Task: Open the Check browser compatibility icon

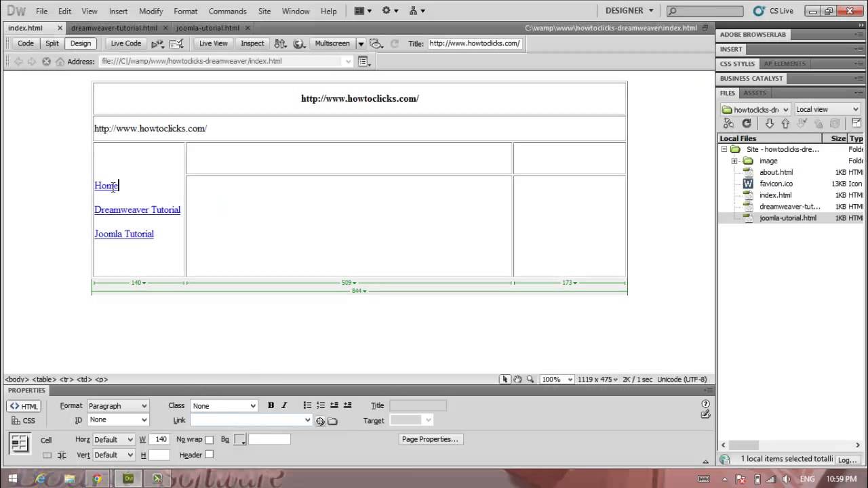Action: (176, 43)
